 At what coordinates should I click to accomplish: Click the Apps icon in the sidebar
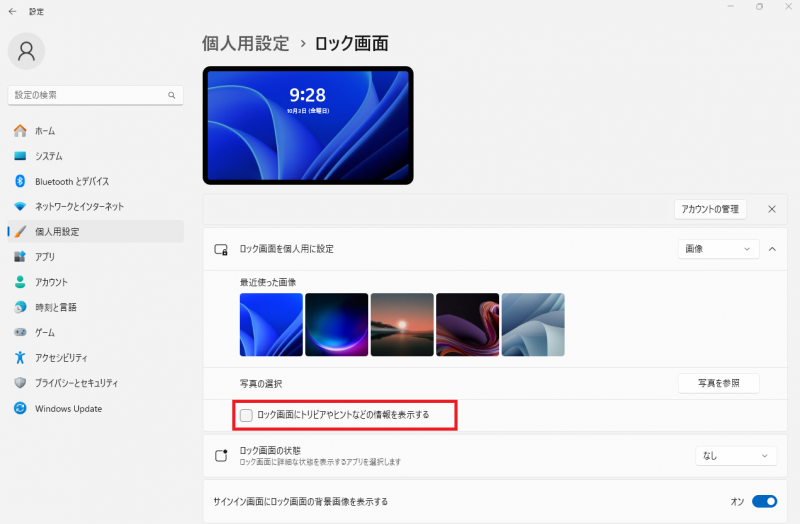click(x=20, y=257)
